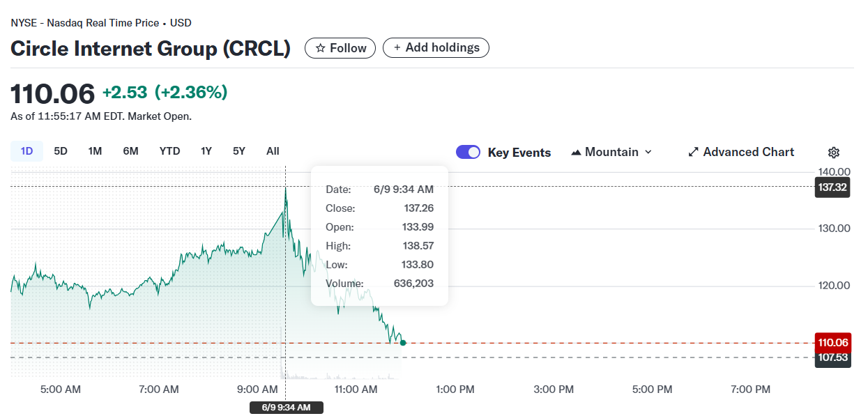Image resolution: width=868 pixels, height=416 pixels.
Task: Switch to the 5Y range
Action: coord(239,151)
